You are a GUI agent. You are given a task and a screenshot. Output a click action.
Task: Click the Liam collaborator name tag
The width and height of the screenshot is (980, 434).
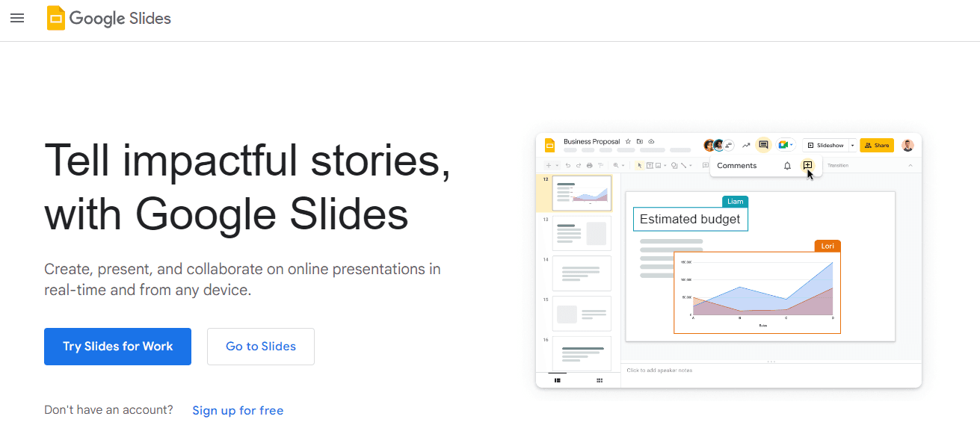pos(736,202)
